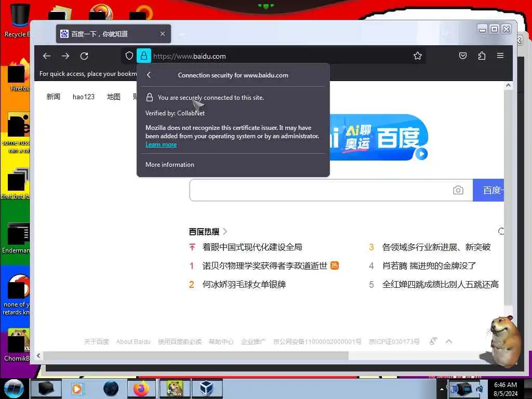Open hot topic 何冰娇羽毛球女单银牌

[x=244, y=284]
